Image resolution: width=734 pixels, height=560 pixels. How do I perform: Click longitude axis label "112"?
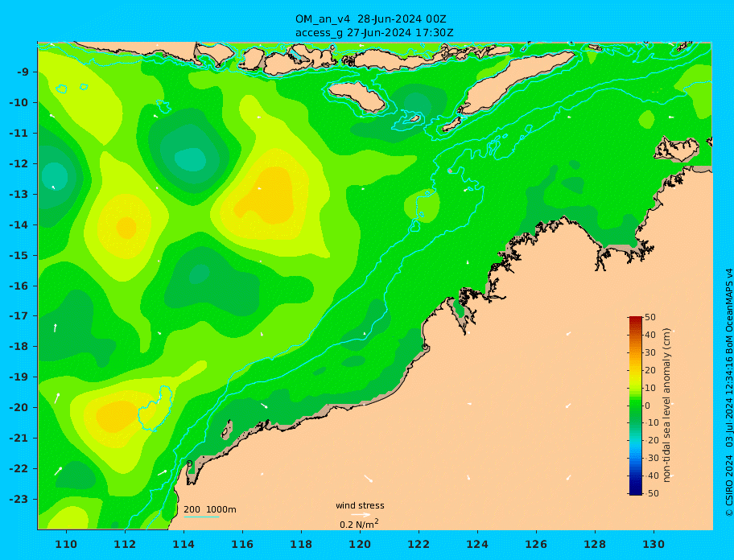(125, 544)
